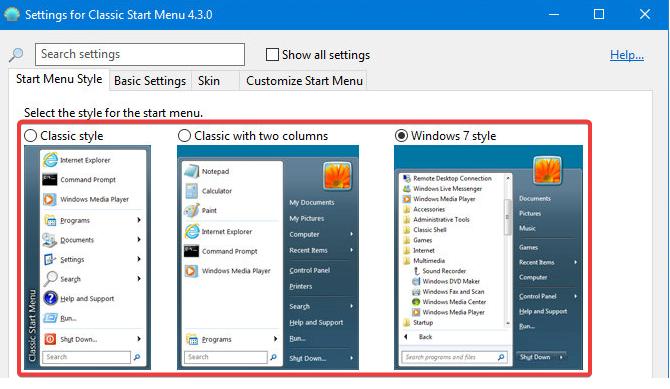The width and height of the screenshot is (670, 389).
Task: Click the Classic Shell seashell title icon
Action: point(12,15)
